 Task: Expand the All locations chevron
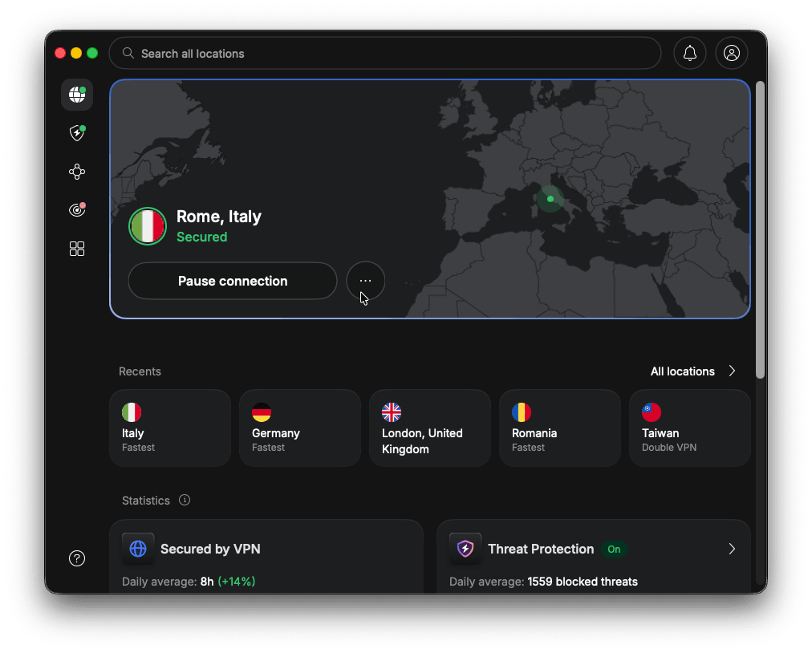click(x=732, y=371)
